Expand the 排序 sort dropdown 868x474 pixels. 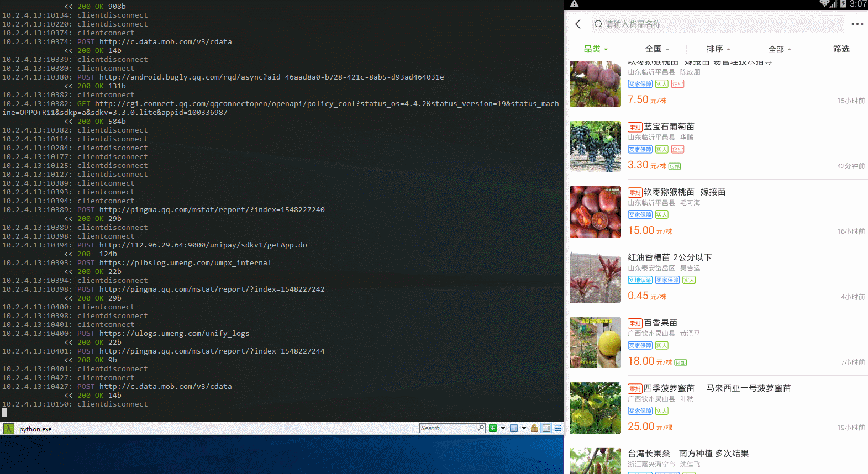(718, 49)
